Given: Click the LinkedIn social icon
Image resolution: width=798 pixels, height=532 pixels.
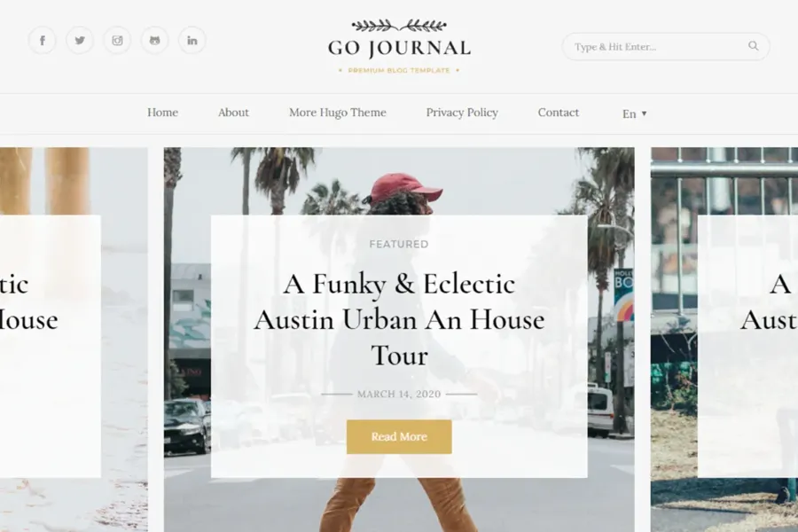Looking at the screenshot, I should click(192, 40).
